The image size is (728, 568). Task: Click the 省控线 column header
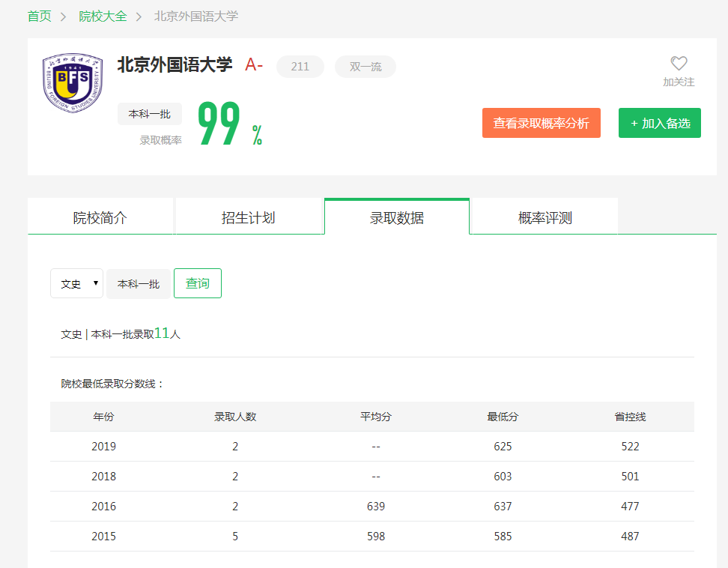pyautogui.click(x=630, y=417)
